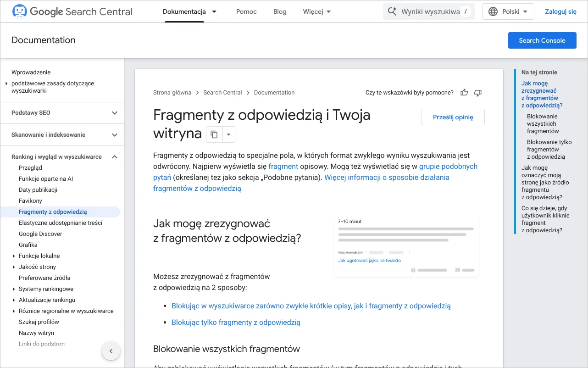
Task: Follow the Strona główna breadcrumb link
Action: (x=172, y=93)
